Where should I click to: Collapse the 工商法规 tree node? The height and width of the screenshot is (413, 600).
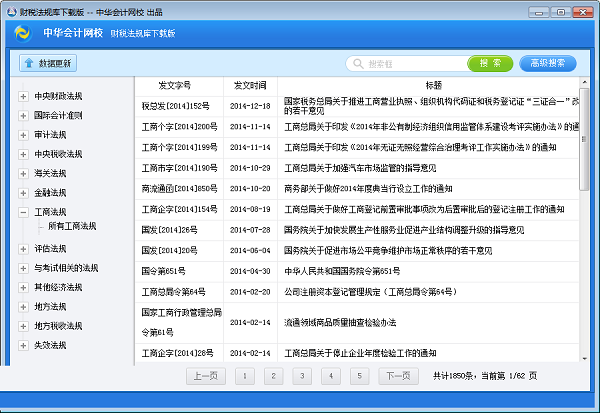point(23,212)
